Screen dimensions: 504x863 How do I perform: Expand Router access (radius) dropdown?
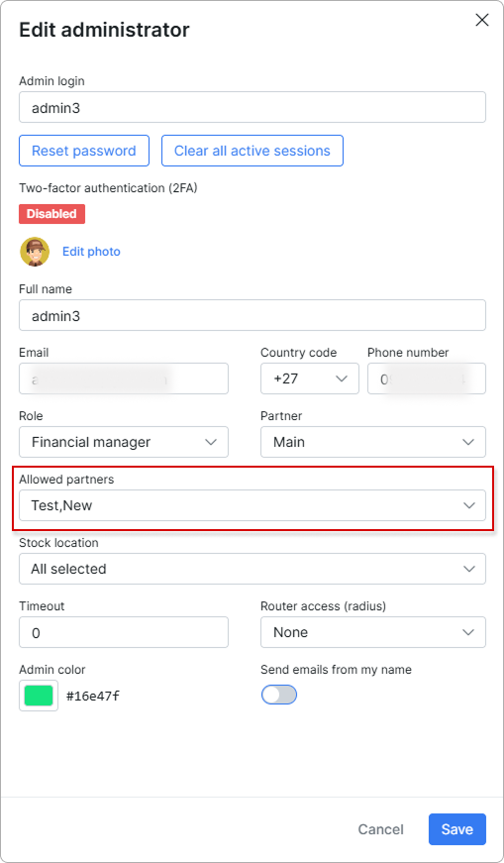click(x=373, y=632)
